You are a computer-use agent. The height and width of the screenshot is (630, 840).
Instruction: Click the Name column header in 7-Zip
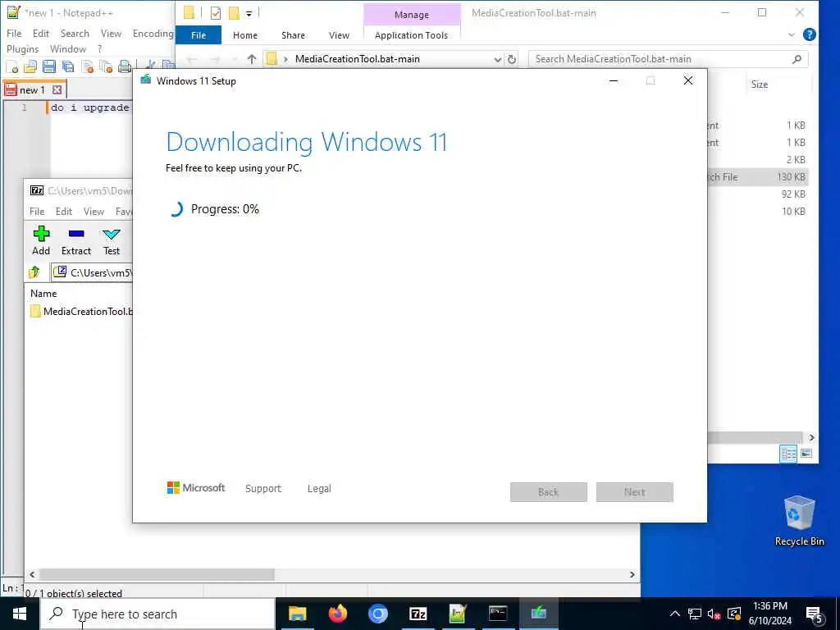coord(43,293)
